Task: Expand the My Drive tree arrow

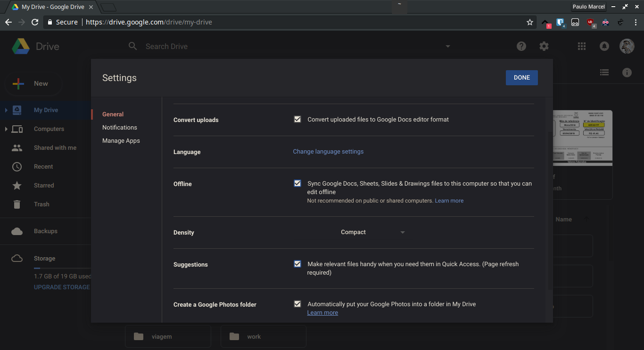Action: 6,110
